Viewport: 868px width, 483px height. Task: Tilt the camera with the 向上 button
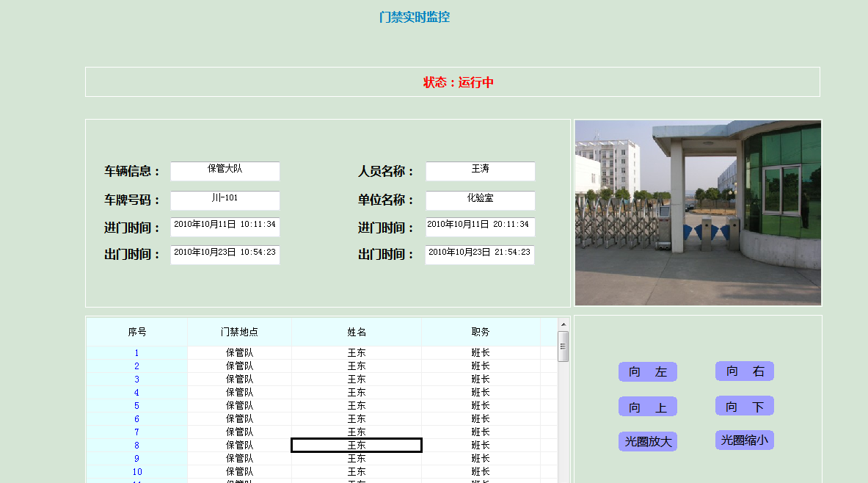coord(647,407)
